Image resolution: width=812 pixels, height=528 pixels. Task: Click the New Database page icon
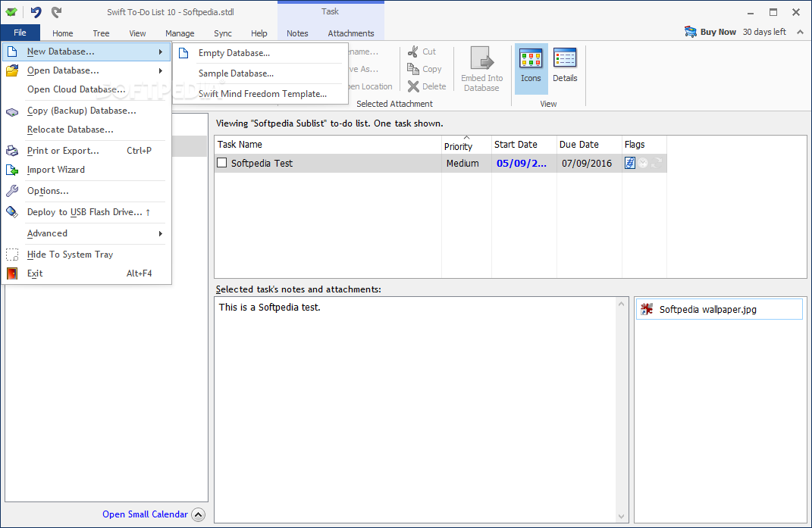pos(12,52)
